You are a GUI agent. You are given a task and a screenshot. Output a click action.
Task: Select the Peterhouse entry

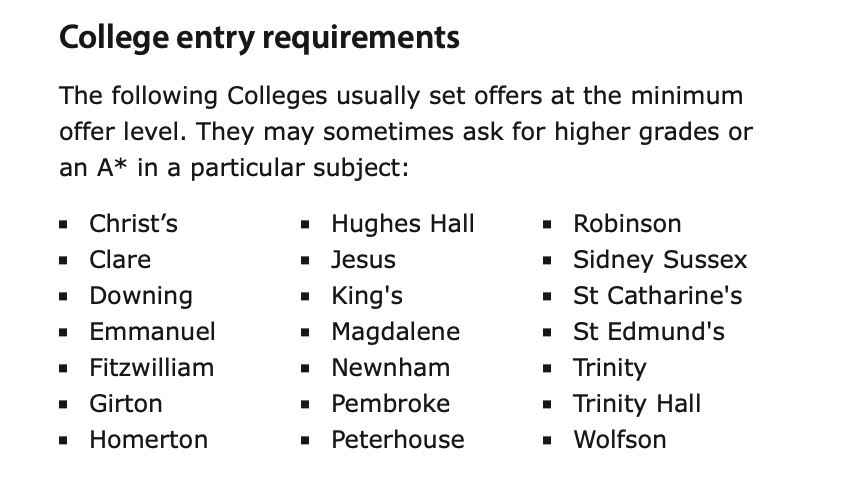click(398, 440)
